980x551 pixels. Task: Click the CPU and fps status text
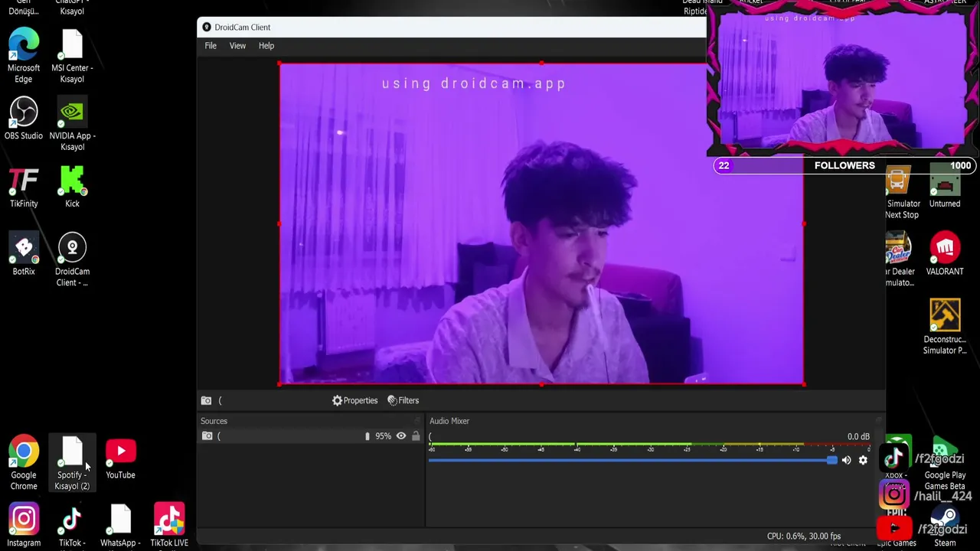(804, 536)
